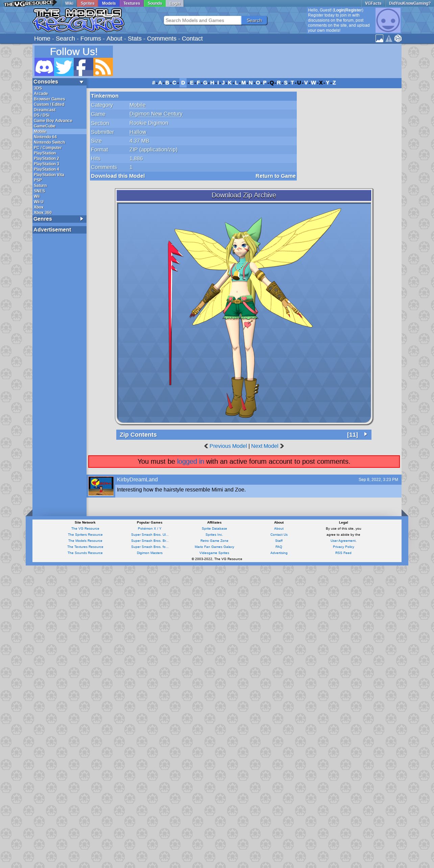
Task: Open Comments in the navigation bar
Action: [162, 39]
